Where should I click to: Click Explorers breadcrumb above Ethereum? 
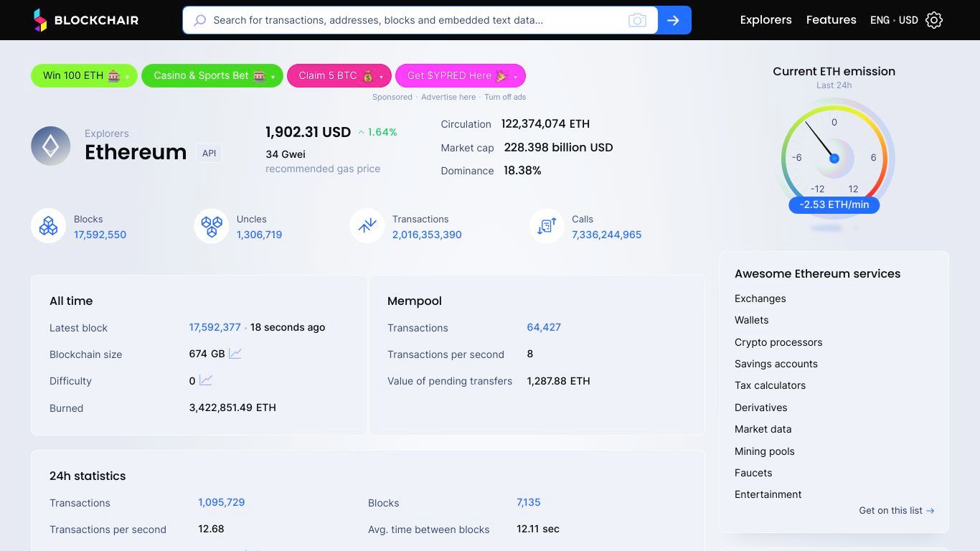[x=107, y=133]
